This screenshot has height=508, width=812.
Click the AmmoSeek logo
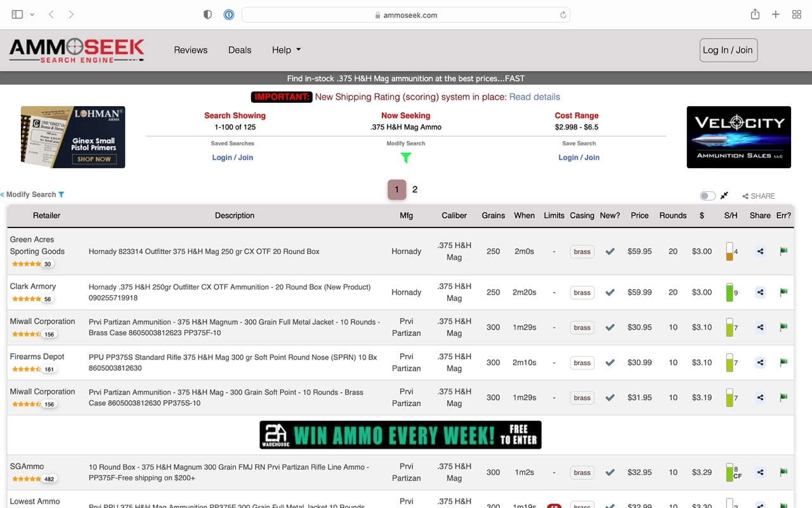(77, 51)
